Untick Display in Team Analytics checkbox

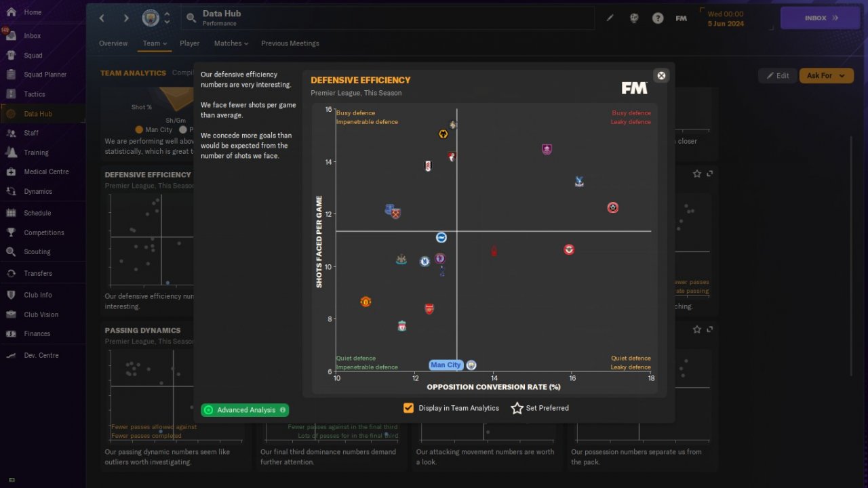(x=408, y=408)
